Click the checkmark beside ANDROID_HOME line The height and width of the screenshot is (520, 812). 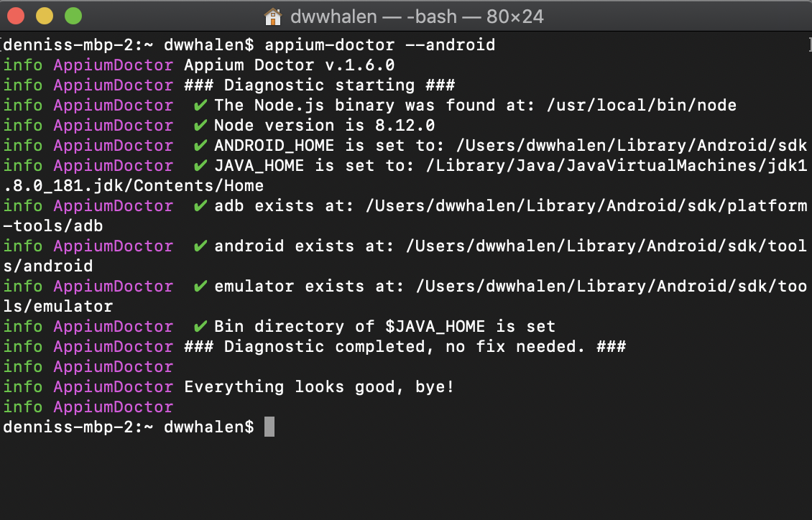click(200, 146)
